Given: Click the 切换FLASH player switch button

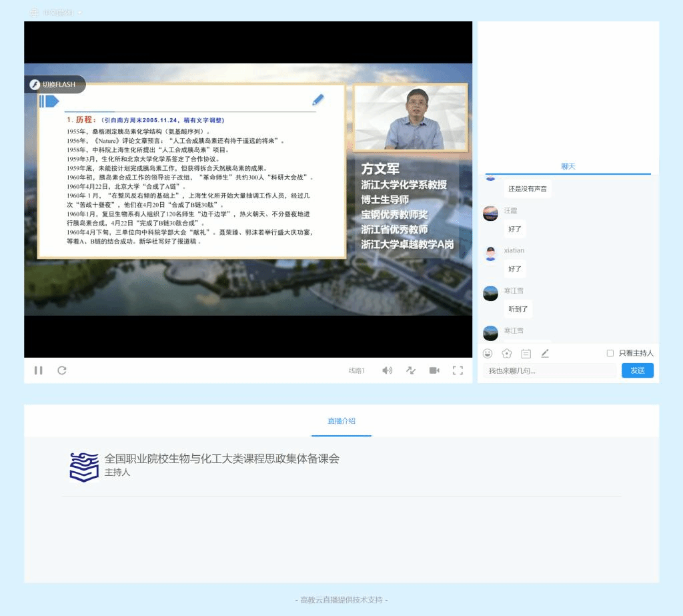Looking at the screenshot, I should click(55, 85).
